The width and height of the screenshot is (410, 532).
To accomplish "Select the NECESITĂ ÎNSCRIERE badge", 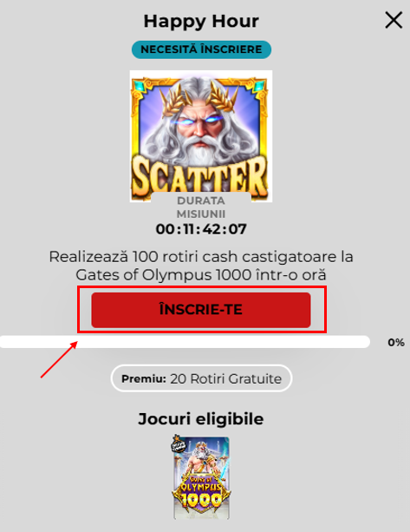I will (201, 49).
